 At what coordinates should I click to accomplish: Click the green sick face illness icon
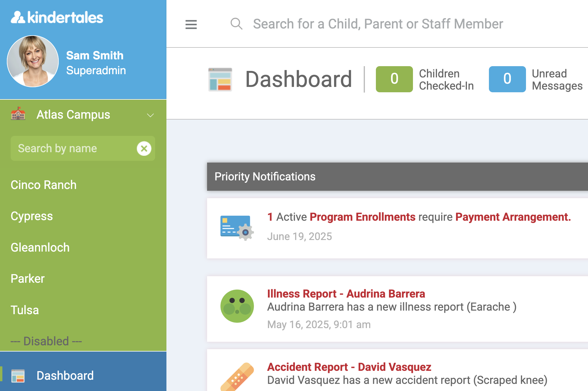tap(237, 306)
